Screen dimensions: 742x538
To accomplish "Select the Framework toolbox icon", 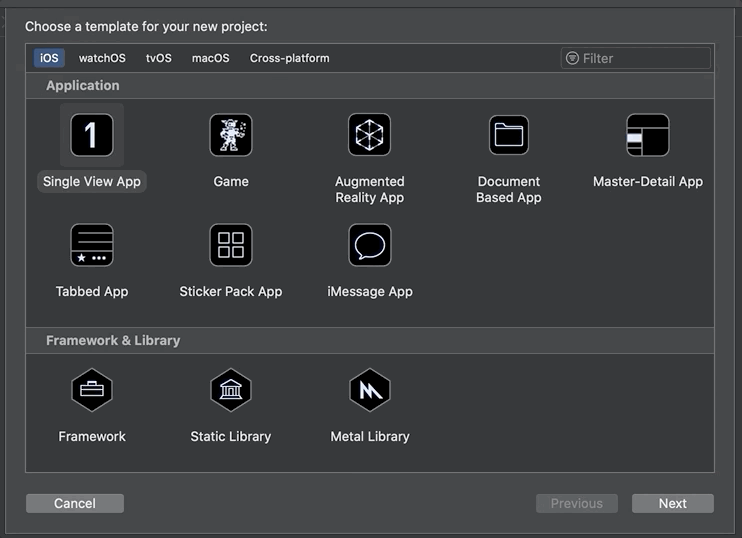I will click(92, 390).
